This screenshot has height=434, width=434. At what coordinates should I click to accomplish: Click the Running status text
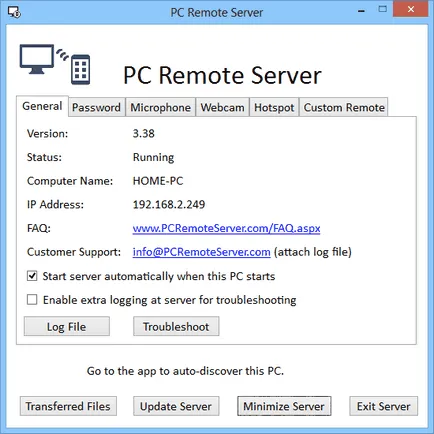pyautogui.click(x=153, y=157)
